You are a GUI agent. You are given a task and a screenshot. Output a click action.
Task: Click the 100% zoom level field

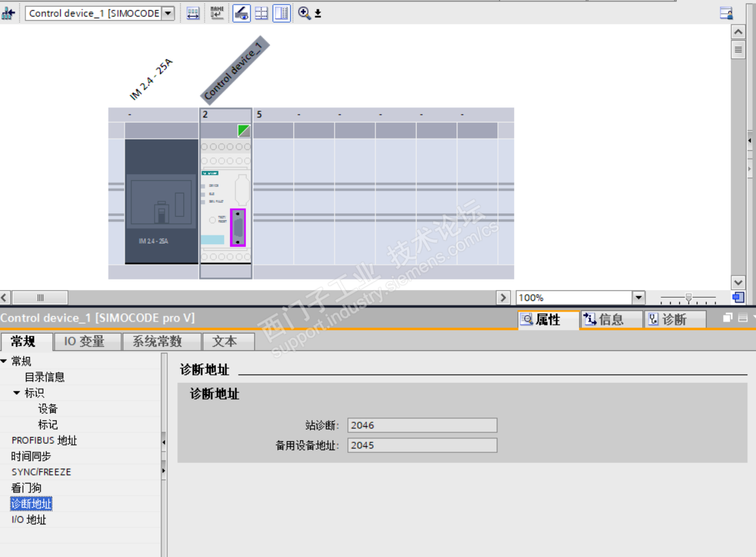tap(574, 298)
